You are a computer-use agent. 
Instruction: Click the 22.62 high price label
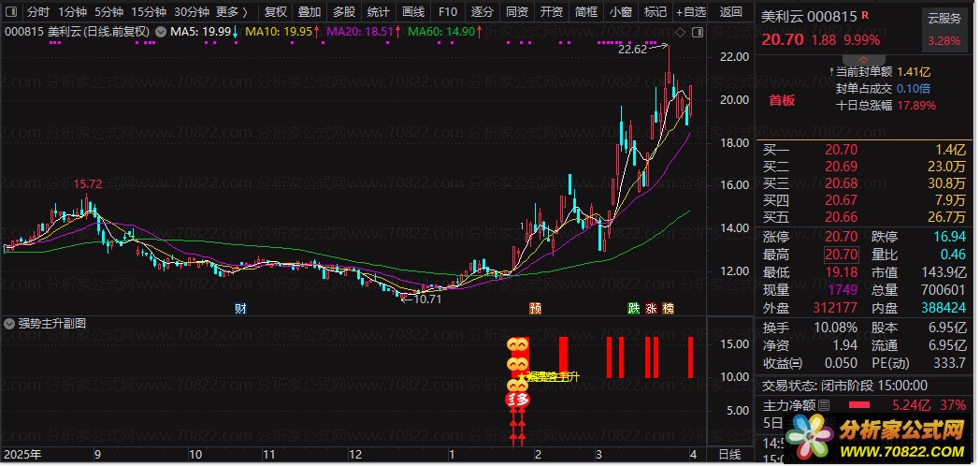[x=632, y=50]
